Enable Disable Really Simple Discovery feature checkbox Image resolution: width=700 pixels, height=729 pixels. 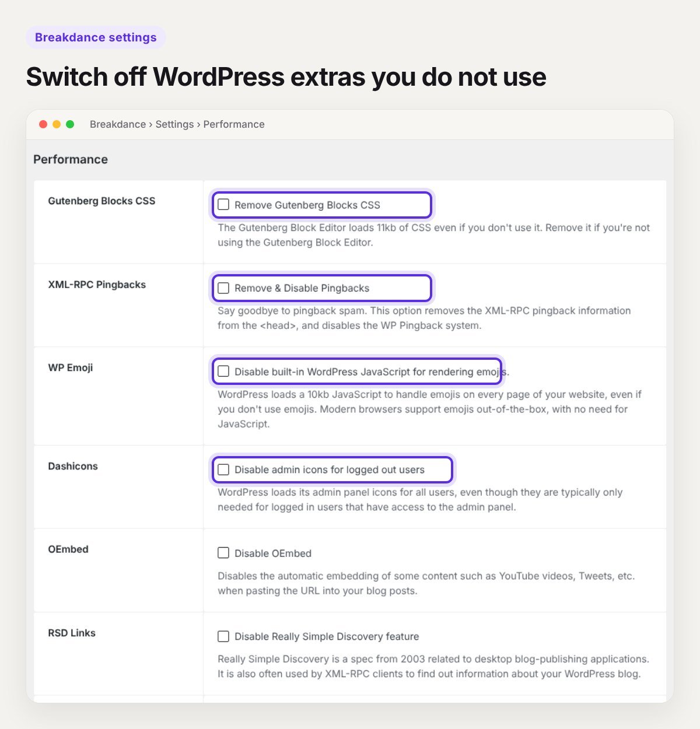(223, 636)
